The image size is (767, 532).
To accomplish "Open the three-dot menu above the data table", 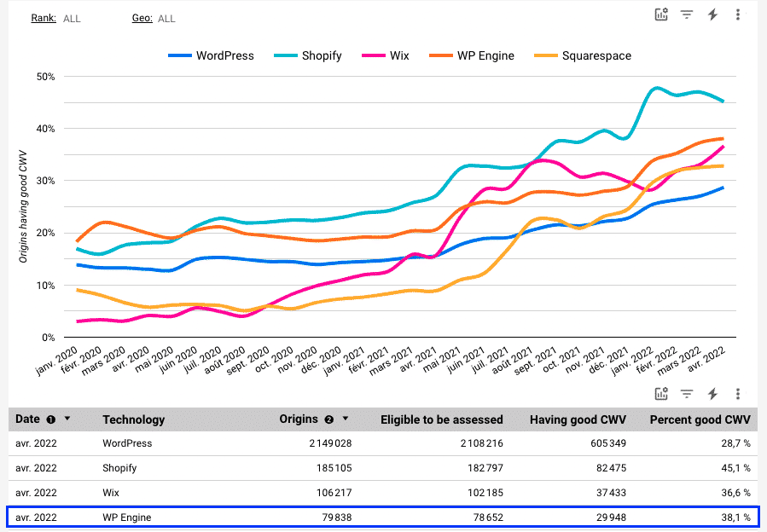I will coord(738,394).
